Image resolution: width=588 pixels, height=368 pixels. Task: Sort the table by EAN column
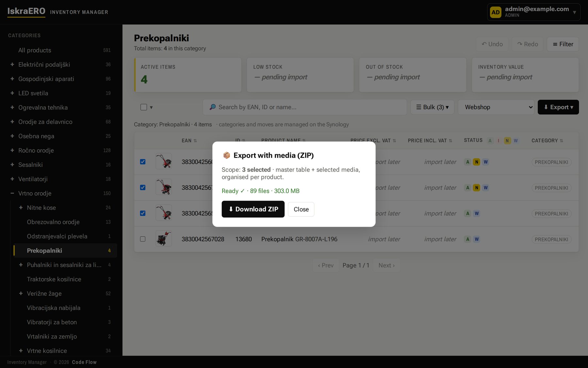(189, 141)
